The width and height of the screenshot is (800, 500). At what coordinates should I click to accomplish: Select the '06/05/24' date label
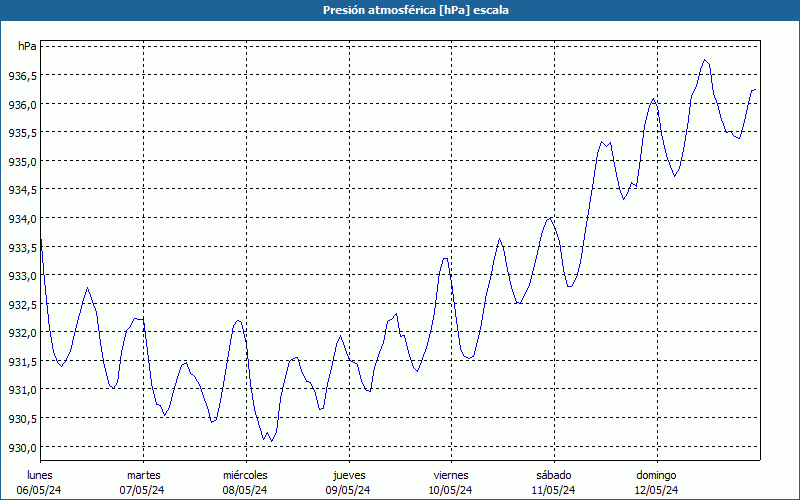[x=39, y=490]
